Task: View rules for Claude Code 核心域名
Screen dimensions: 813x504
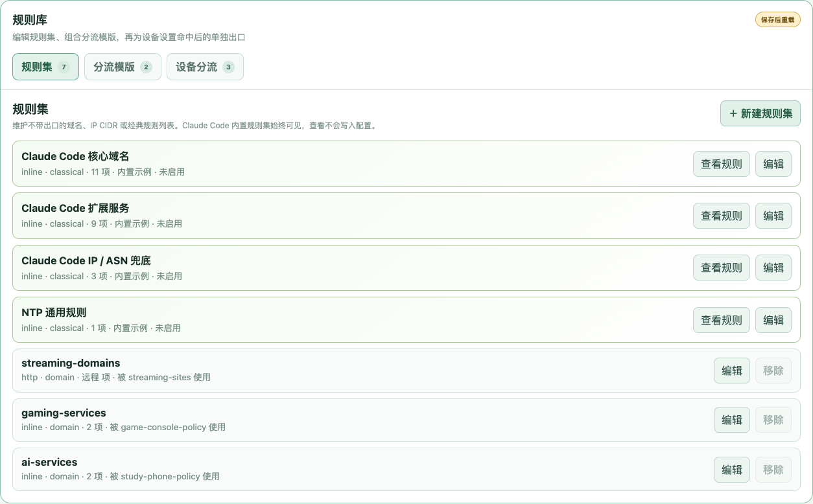Action: click(722, 164)
